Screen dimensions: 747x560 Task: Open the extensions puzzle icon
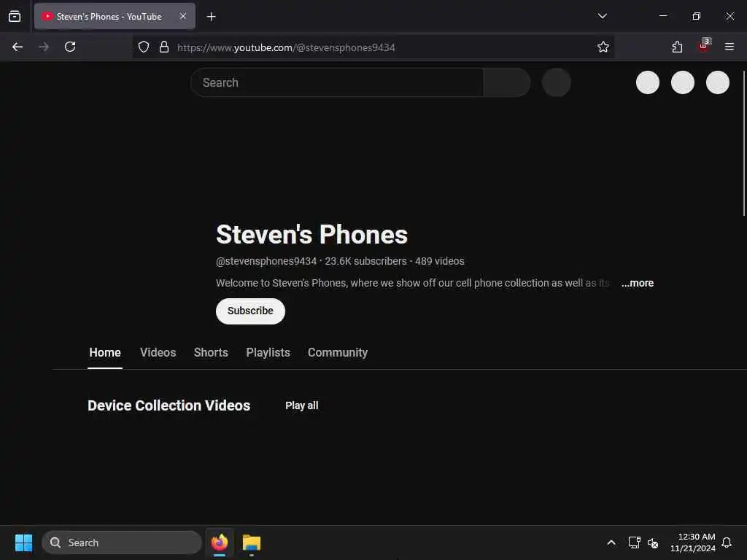[677, 47]
